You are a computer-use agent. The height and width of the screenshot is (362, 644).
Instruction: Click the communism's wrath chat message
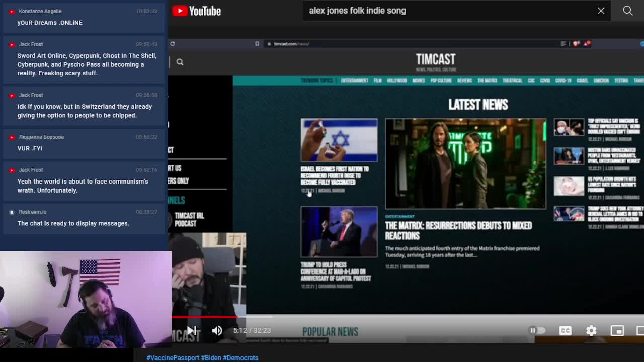tap(83, 186)
